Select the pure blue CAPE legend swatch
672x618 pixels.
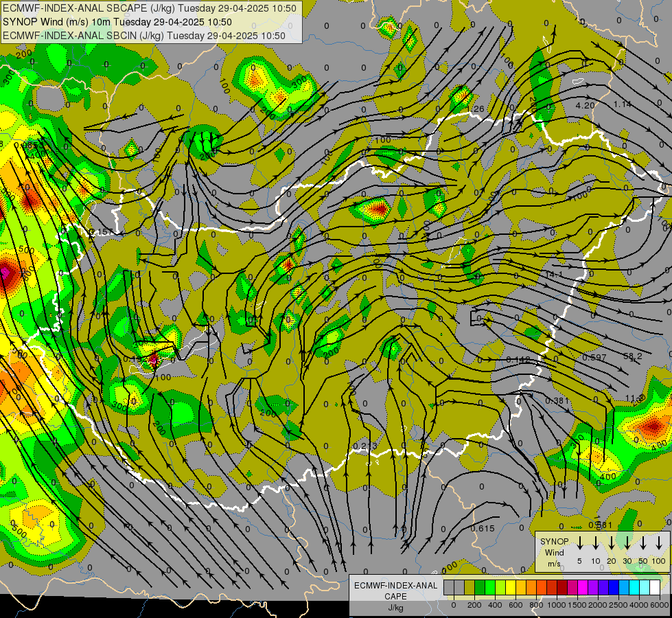tap(613, 587)
